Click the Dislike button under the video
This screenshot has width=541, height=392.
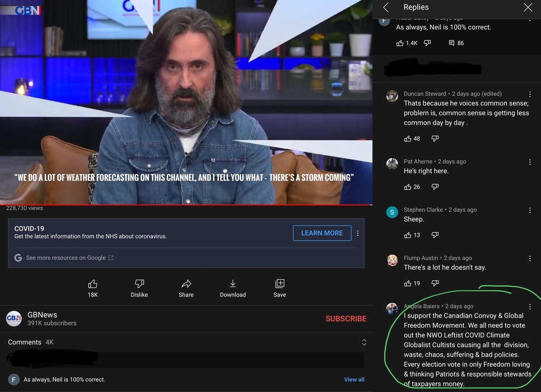[x=139, y=284]
